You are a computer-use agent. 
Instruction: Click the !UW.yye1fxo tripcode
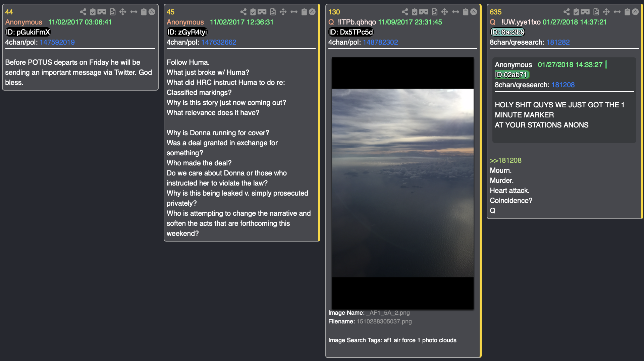click(x=521, y=22)
